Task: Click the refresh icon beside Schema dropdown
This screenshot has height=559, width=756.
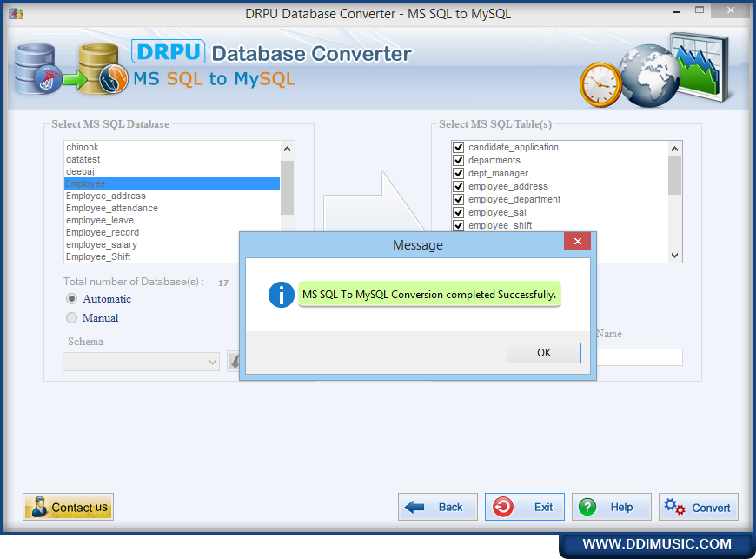Action: click(234, 362)
